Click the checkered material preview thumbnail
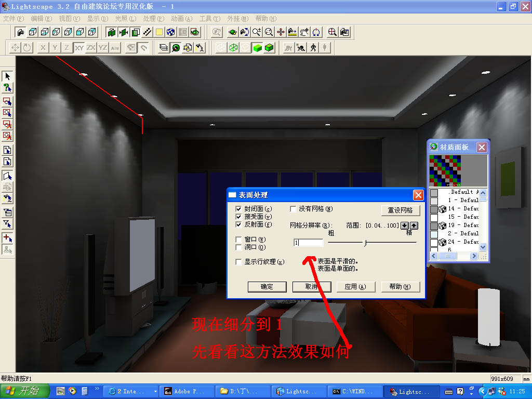 [x=445, y=170]
